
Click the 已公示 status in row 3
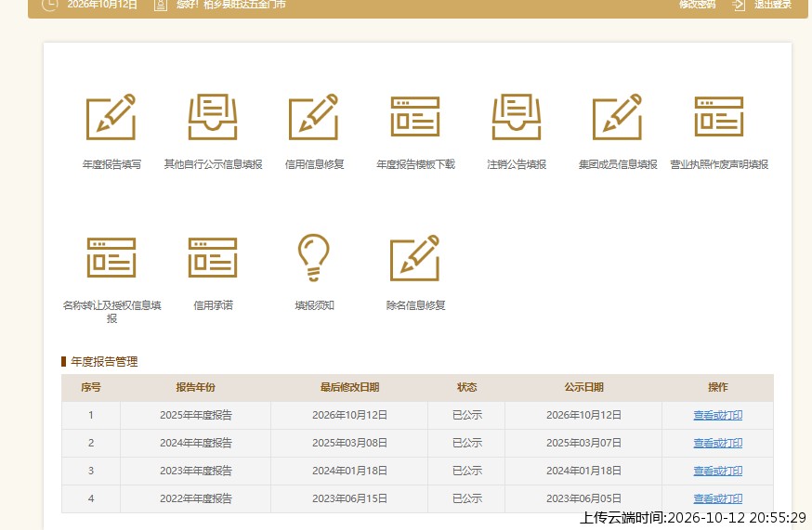(x=467, y=471)
